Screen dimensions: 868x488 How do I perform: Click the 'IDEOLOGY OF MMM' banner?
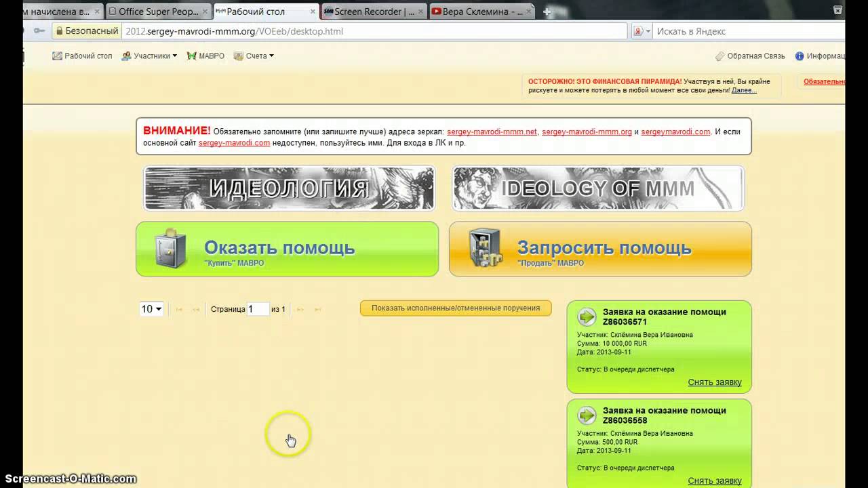click(598, 188)
